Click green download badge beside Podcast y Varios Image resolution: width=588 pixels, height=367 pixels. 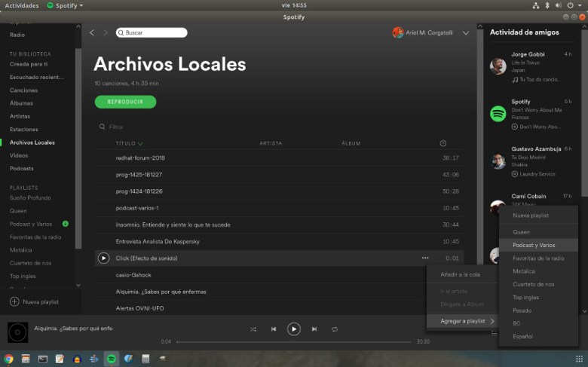(x=66, y=224)
